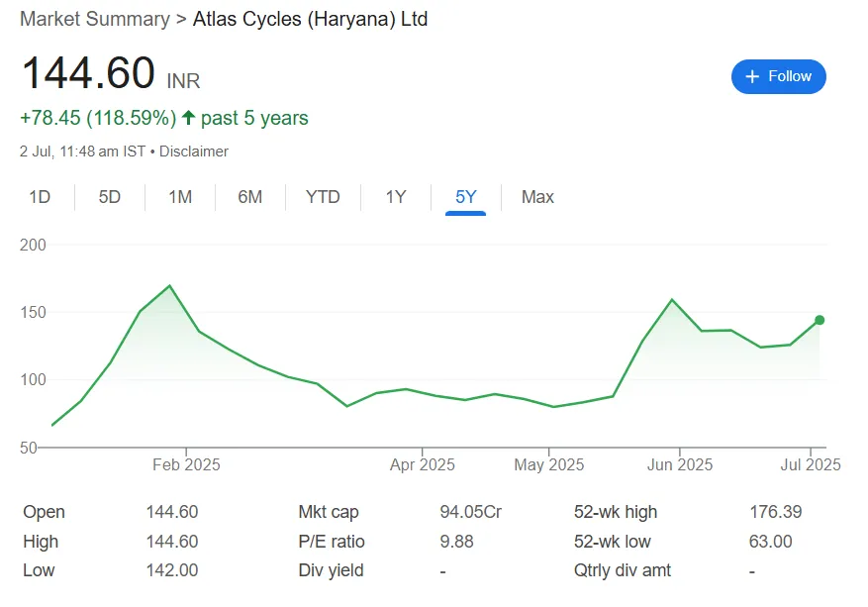Switch to the 1D time range tab
The height and width of the screenshot is (607, 868).
click(40, 197)
